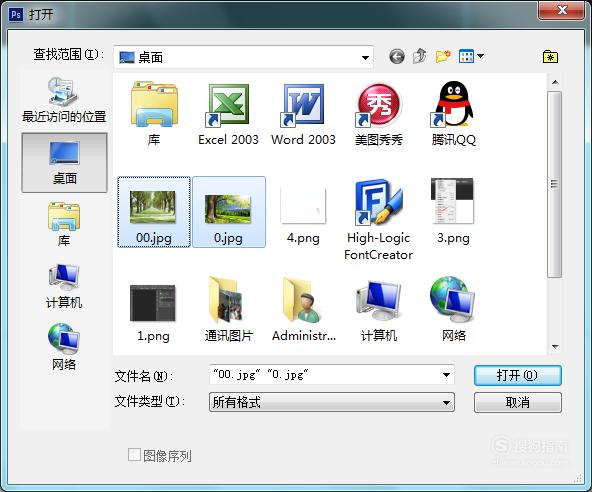Select the 通讯图片 folder
592x492 pixels.
coord(228,310)
